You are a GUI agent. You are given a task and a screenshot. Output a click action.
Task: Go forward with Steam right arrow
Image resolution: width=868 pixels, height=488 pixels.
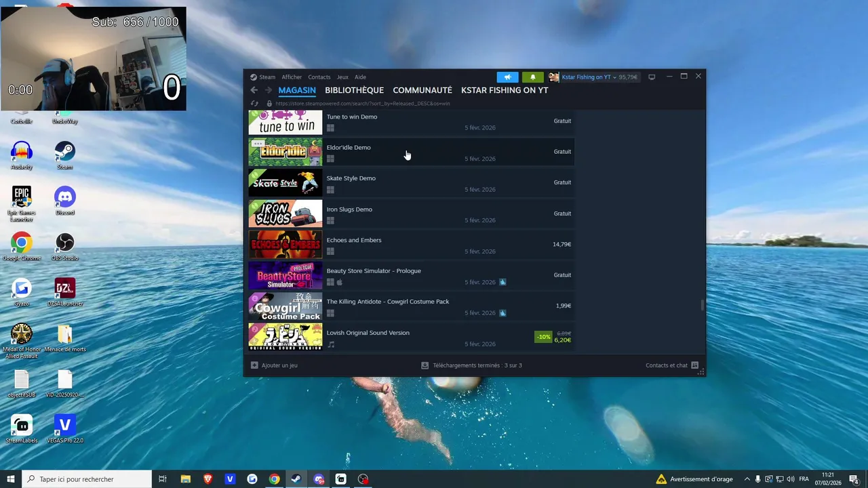268,90
